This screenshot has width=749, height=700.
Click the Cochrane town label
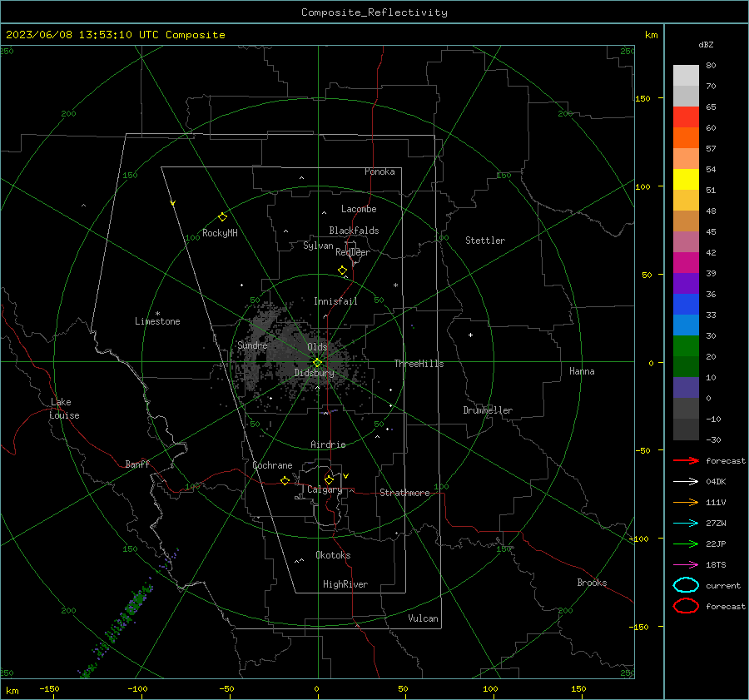272,465
